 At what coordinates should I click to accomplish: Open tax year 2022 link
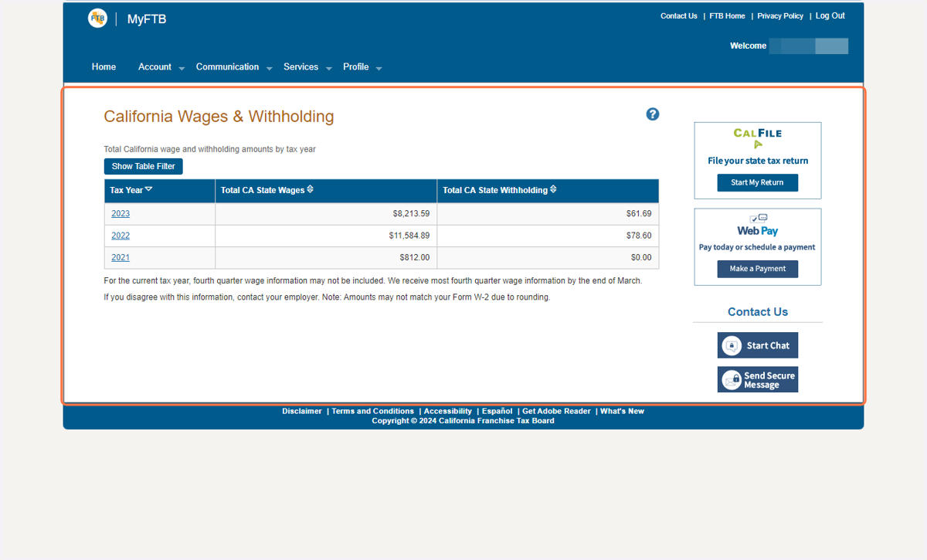coord(121,236)
